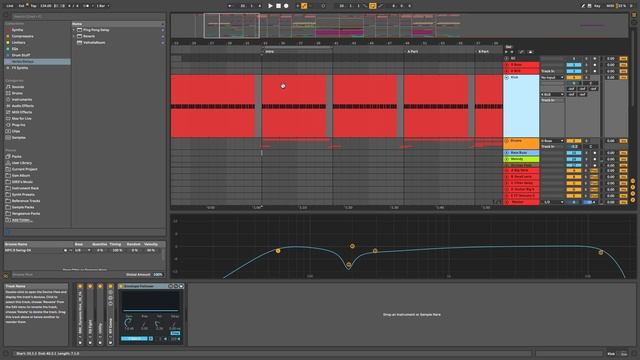Select the ValhallaRoom browser entry
This screenshot has width=640, height=360.
tap(94, 42)
